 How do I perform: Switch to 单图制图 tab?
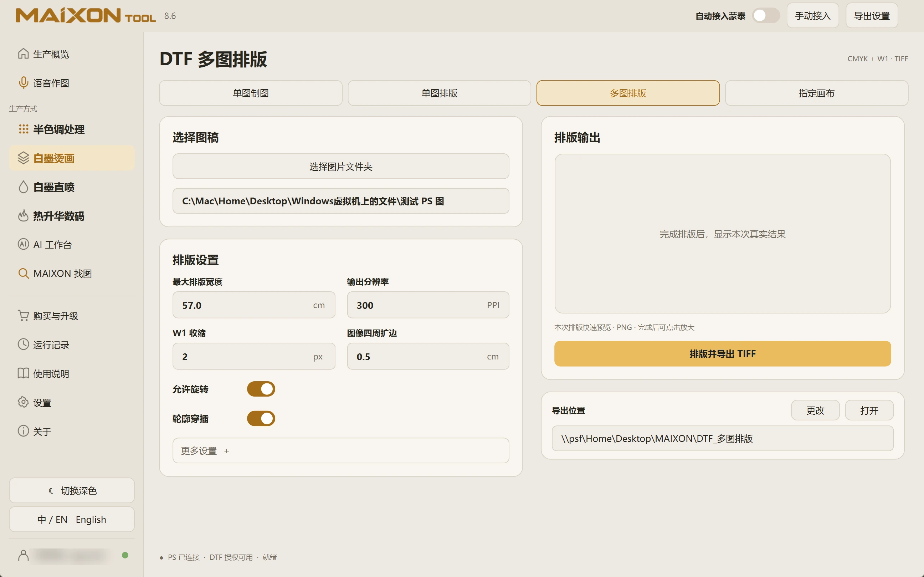click(251, 93)
